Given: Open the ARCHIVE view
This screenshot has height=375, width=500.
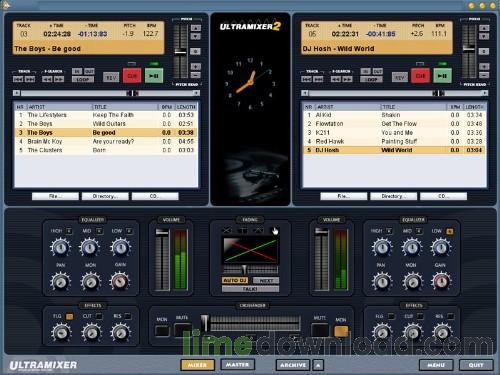Looking at the screenshot, I should 293,365.
